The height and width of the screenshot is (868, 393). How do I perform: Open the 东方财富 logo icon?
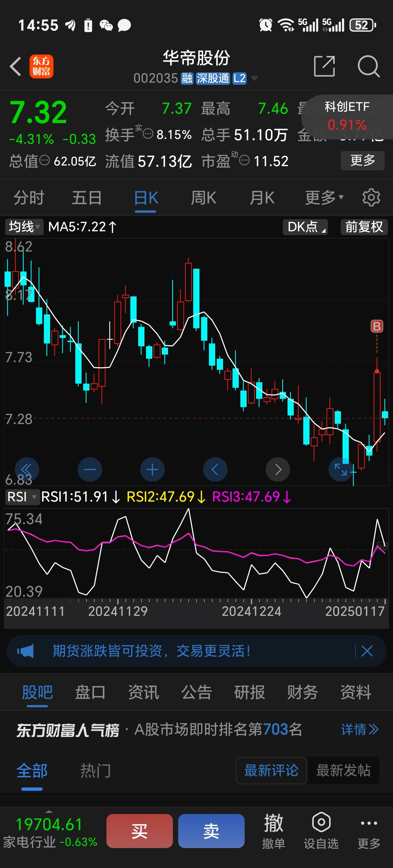(41, 66)
